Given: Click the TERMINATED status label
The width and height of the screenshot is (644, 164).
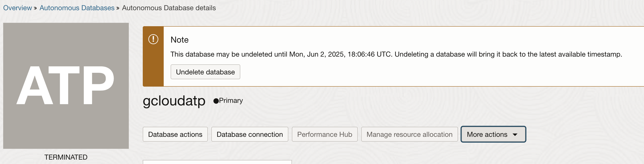Looking at the screenshot, I should tap(66, 157).
